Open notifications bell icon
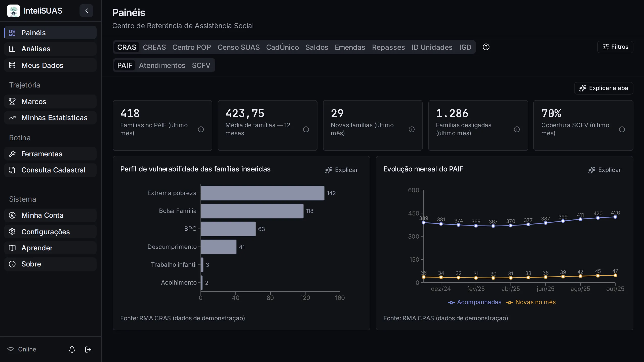Image resolution: width=644 pixels, height=362 pixels. coord(72,349)
